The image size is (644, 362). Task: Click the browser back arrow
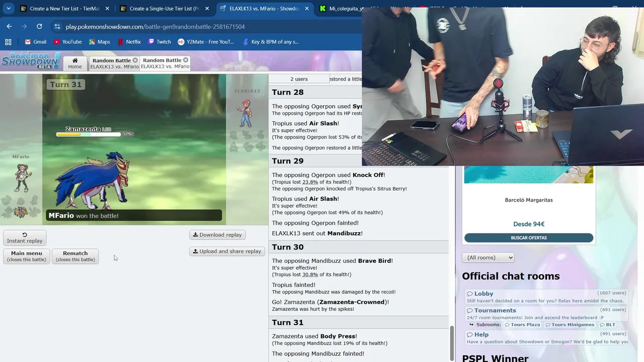click(9, 26)
